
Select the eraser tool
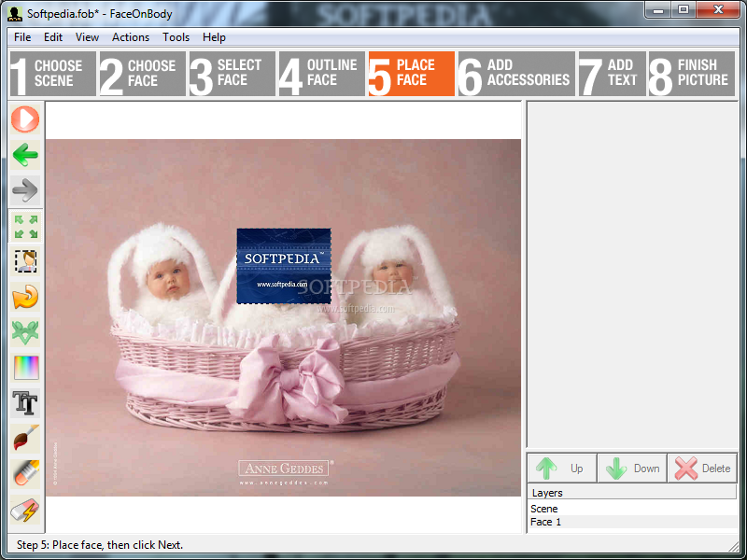click(25, 474)
